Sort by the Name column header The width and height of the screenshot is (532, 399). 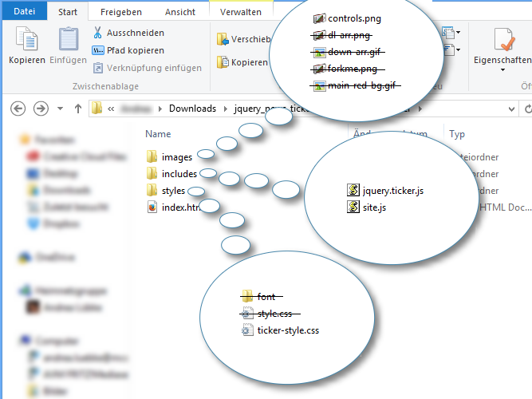(158, 134)
